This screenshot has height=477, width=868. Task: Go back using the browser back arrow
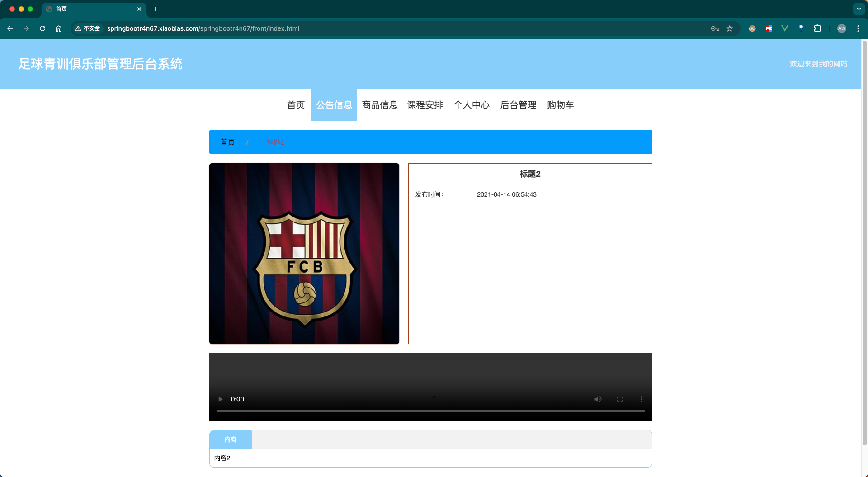10,28
